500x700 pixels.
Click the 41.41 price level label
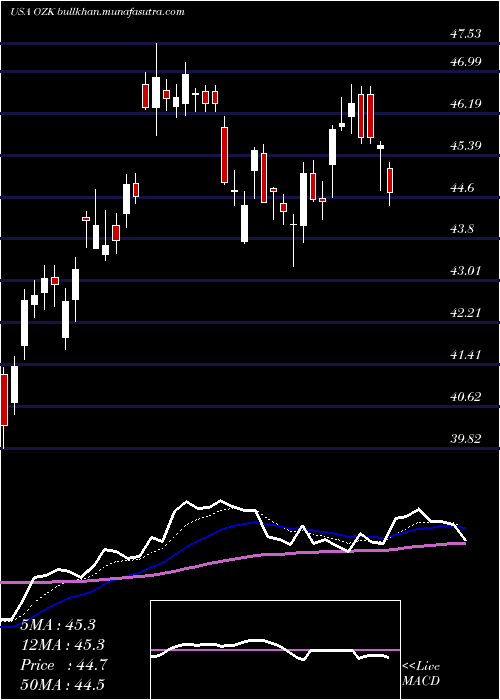(466, 355)
